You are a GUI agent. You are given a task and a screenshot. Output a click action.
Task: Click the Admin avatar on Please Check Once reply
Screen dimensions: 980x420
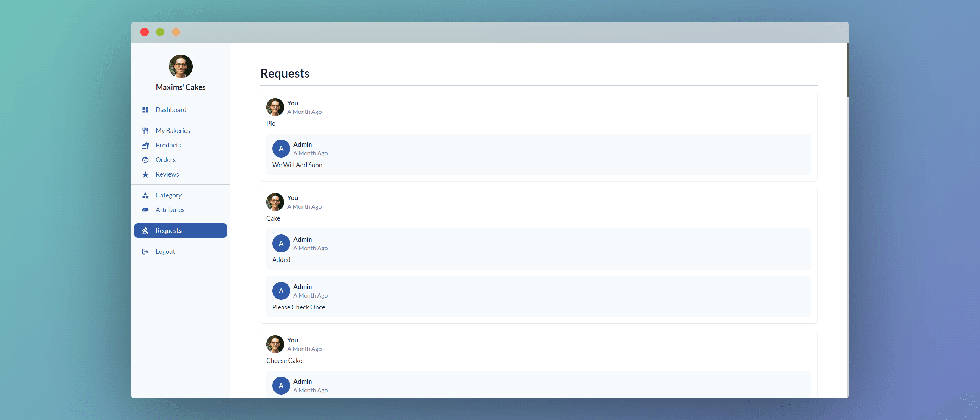(281, 291)
